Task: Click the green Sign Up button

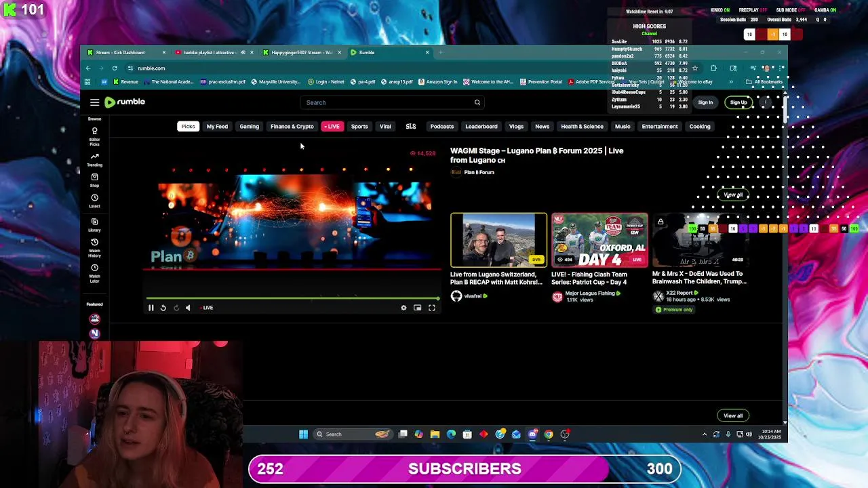Action: [x=738, y=103]
